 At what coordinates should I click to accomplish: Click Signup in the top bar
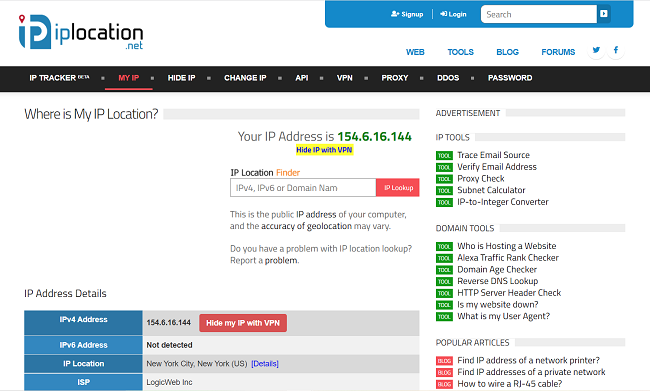coord(407,14)
